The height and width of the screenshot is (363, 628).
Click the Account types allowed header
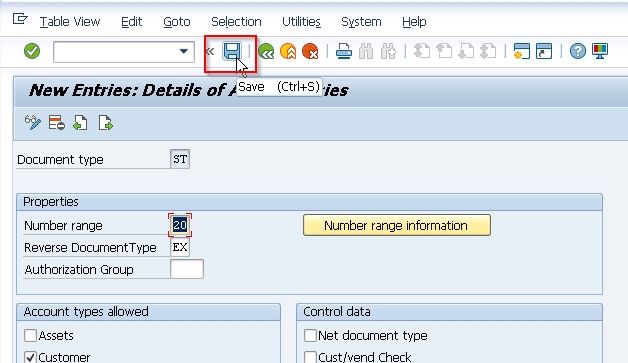tap(148, 312)
